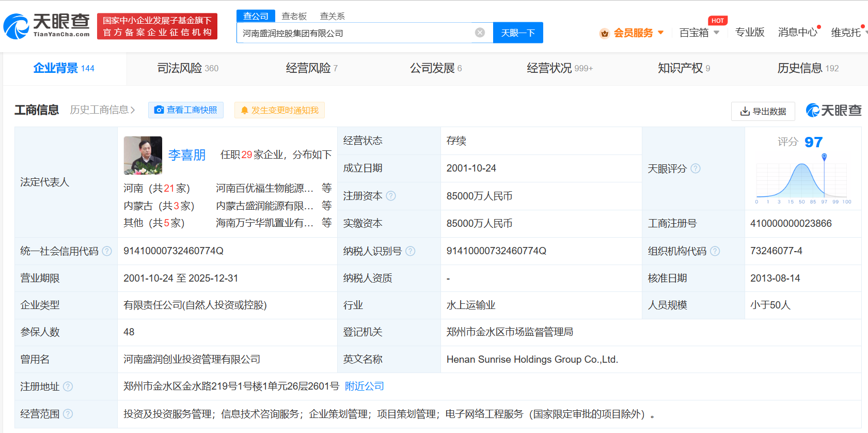Open 李喜朋 profile link

tap(187, 154)
